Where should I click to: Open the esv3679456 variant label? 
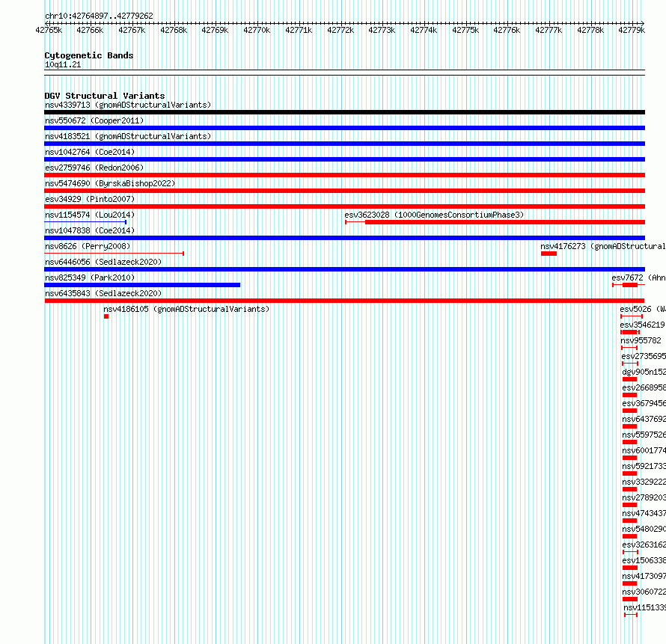pyautogui.click(x=644, y=403)
